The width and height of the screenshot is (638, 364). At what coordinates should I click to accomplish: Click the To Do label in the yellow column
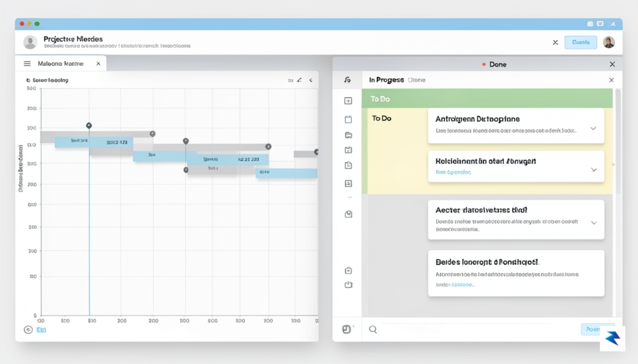tap(381, 119)
